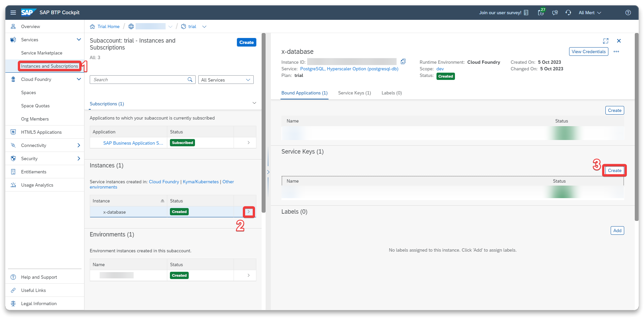
Task: Click the View Credentials button
Action: (x=588, y=52)
